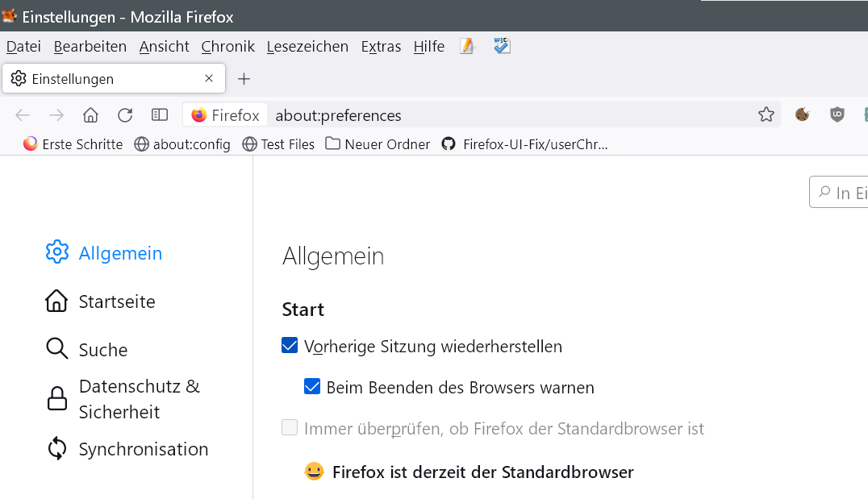Open the Chronik menu
The height and width of the screenshot is (499, 868).
[227, 47]
